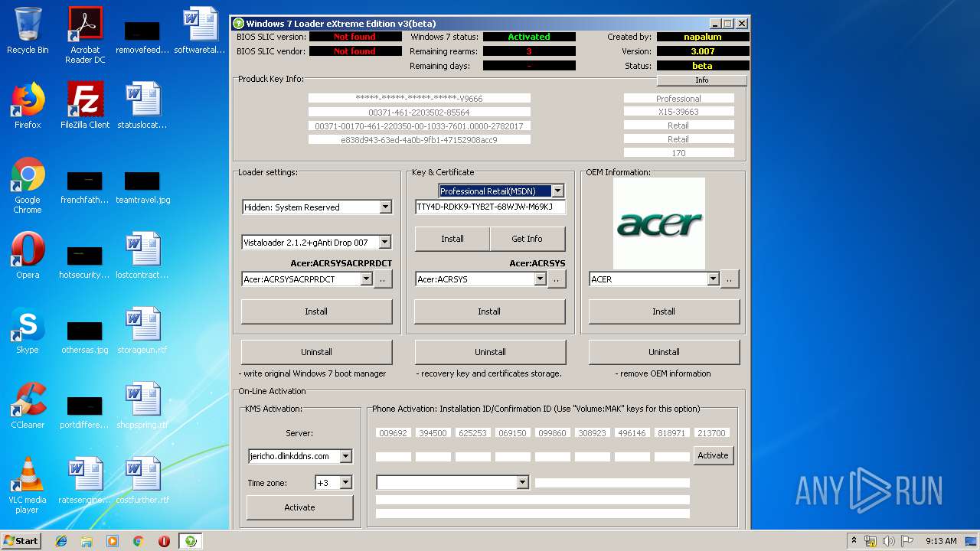Click the Installation ID block 009692

(393, 433)
